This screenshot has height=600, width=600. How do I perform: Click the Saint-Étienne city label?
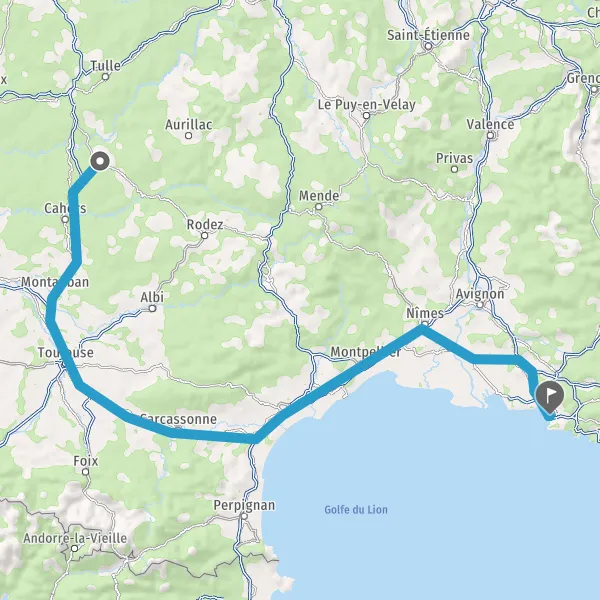(x=428, y=35)
